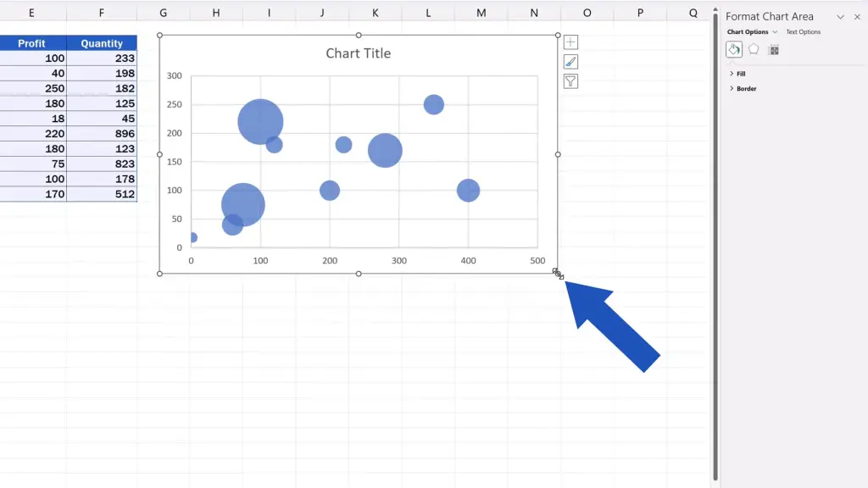The height and width of the screenshot is (488, 868).
Task: Select column E header
Action: coord(31,13)
